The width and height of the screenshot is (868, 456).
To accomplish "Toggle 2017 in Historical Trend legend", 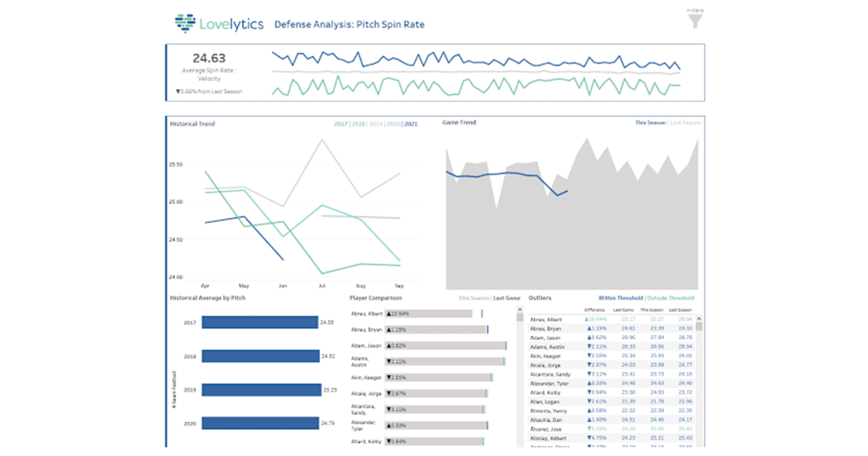I will pyautogui.click(x=341, y=124).
